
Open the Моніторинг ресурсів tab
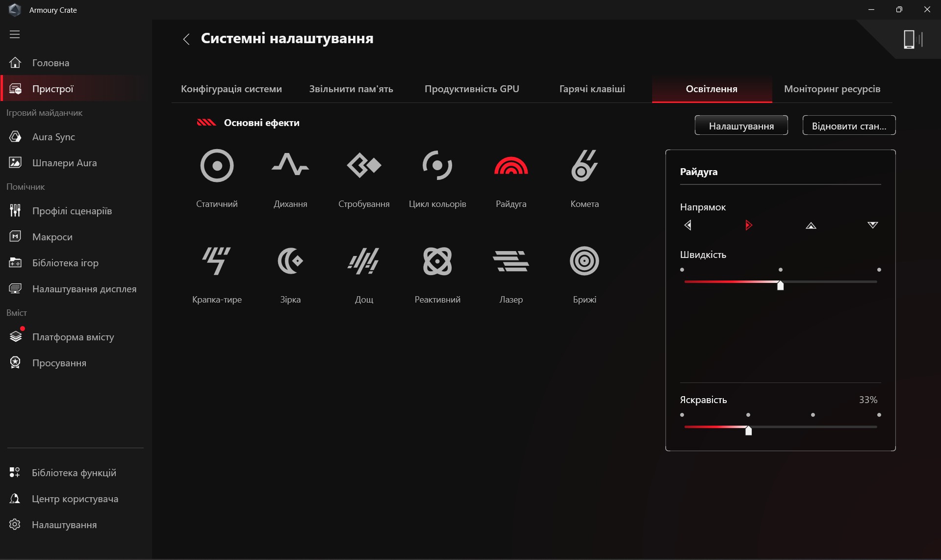[x=832, y=89]
